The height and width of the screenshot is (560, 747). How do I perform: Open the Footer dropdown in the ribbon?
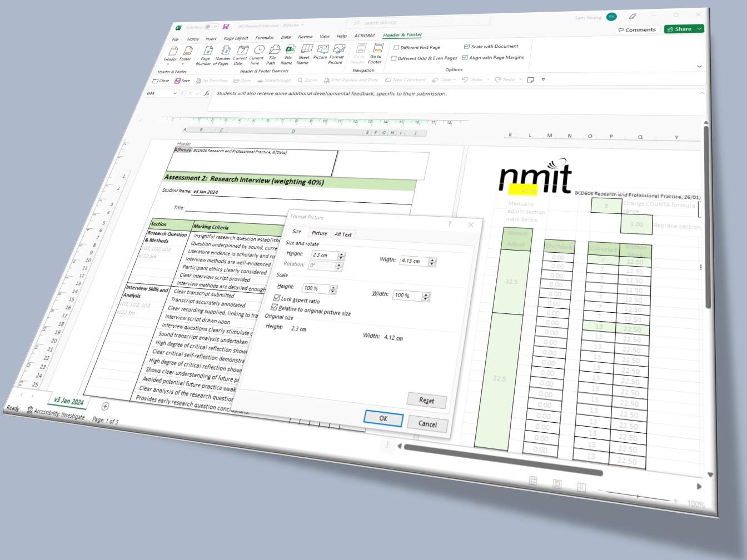185,54
